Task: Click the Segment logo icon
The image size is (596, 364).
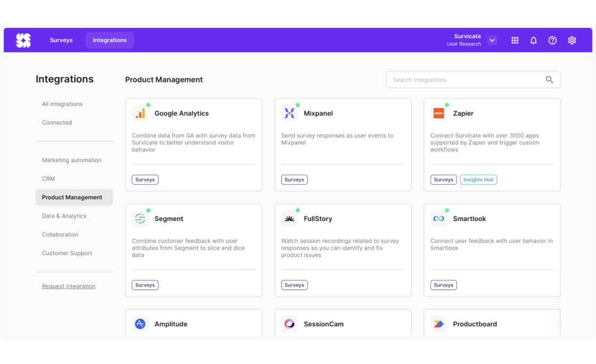Action: [140, 219]
